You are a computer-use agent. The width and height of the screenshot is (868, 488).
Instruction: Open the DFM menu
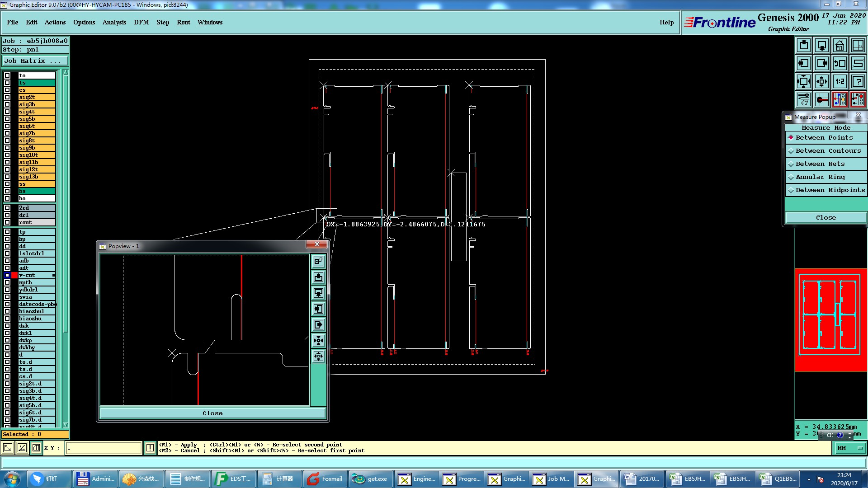pos(141,23)
